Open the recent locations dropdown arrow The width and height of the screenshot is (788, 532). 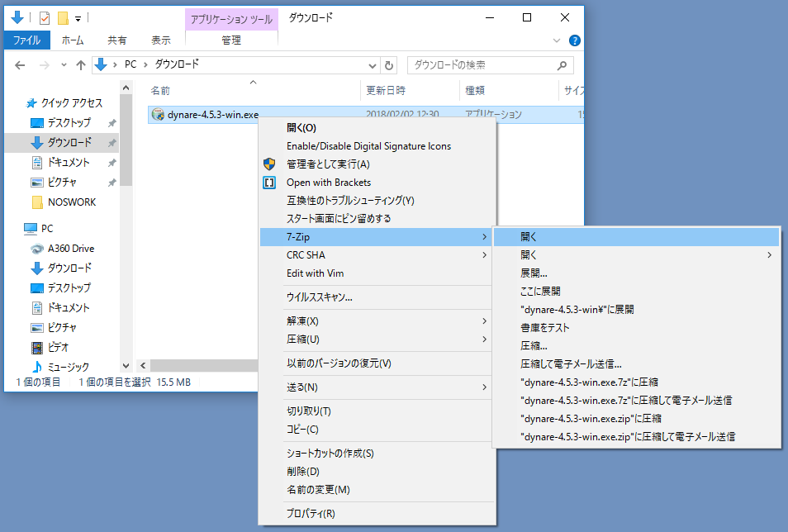pyautogui.click(x=64, y=65)
